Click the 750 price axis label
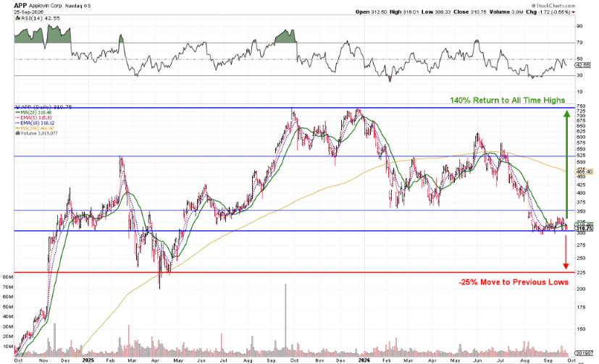The width and height of the screenshot is (599, 364). [581, 106]
